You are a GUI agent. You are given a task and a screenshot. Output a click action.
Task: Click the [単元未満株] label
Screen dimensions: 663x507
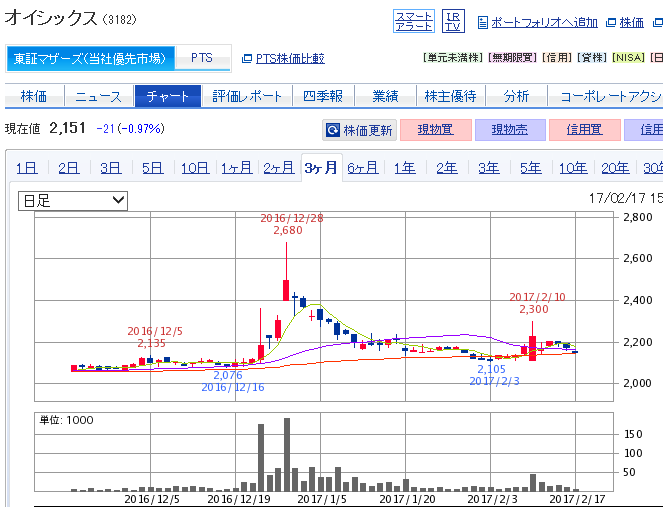pos(452,58)
